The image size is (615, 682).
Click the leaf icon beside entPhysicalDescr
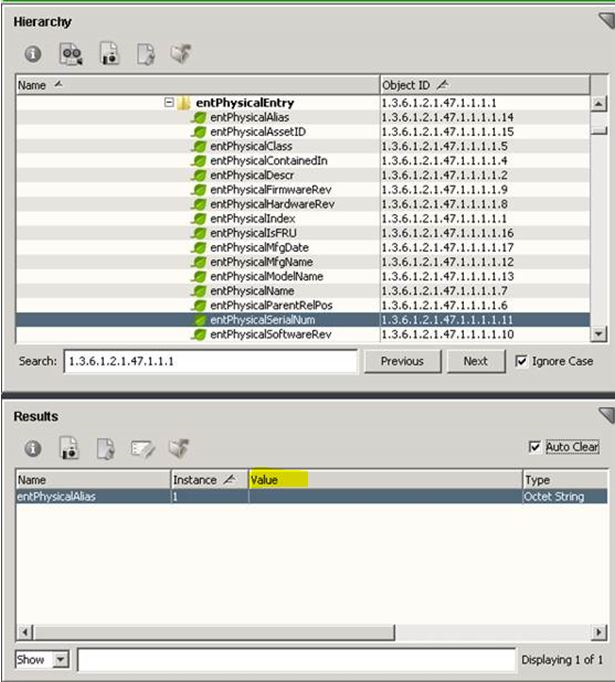[199, 175]
